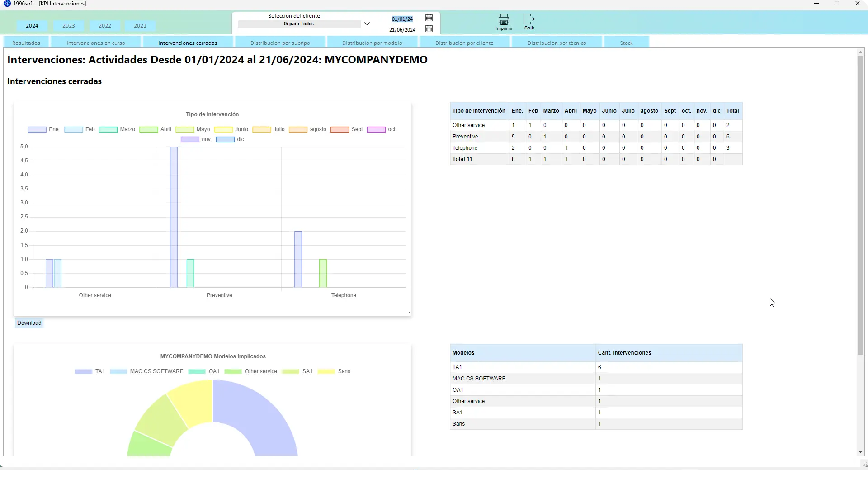The height and width of the screenshot is (484, 868).
Task: Click 'Cant. Intervenciones' column header
Action: (669, 353)
